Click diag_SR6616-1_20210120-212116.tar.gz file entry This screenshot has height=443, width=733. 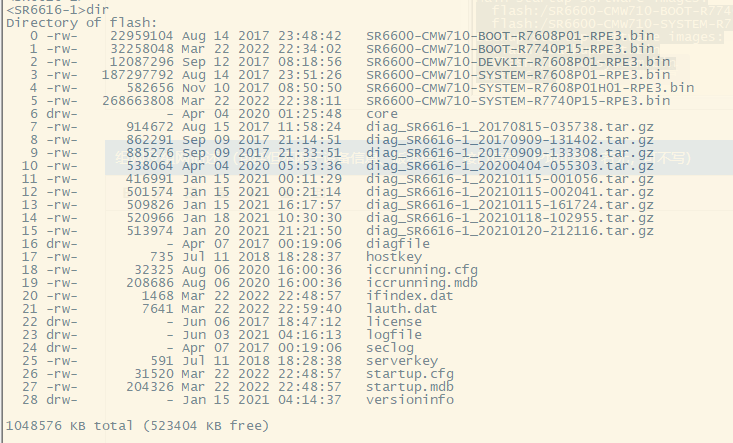[x=497, y=230]
